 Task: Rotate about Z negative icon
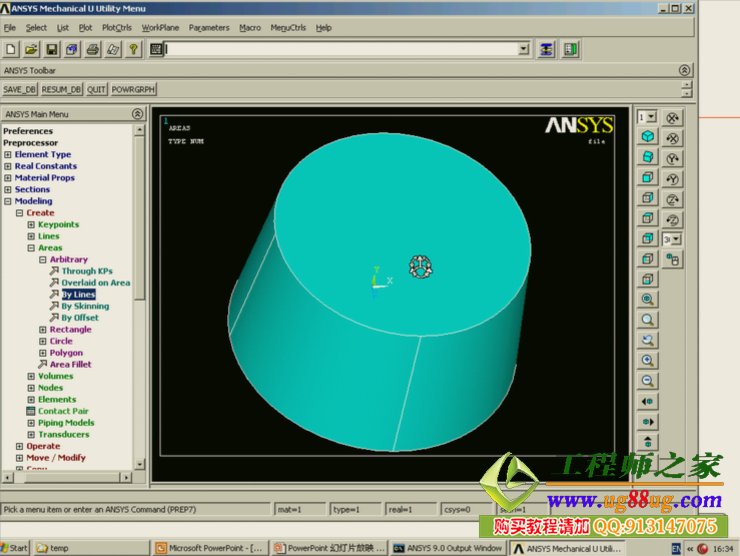(673, 220)
